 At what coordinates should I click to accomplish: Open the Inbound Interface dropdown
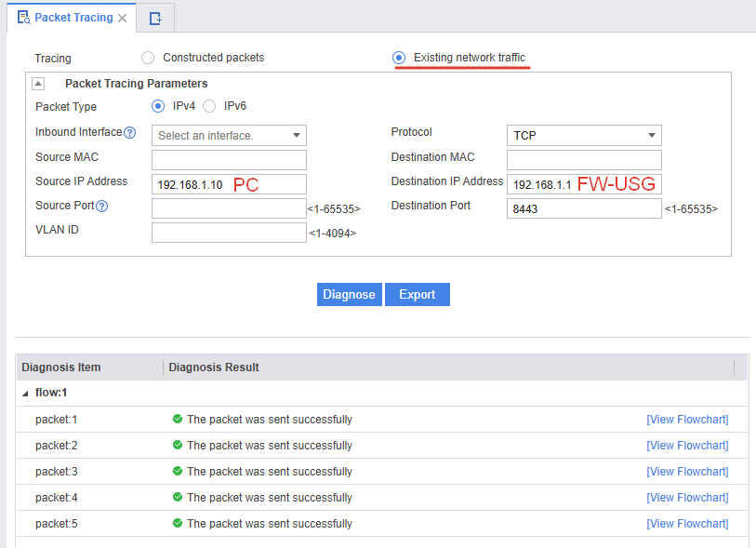[229, 136]
